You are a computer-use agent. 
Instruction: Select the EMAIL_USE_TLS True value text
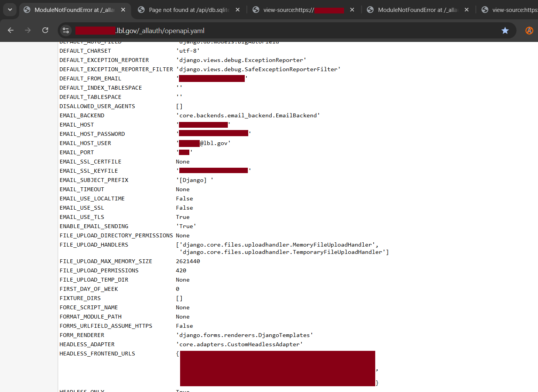[x=182, y=217]
